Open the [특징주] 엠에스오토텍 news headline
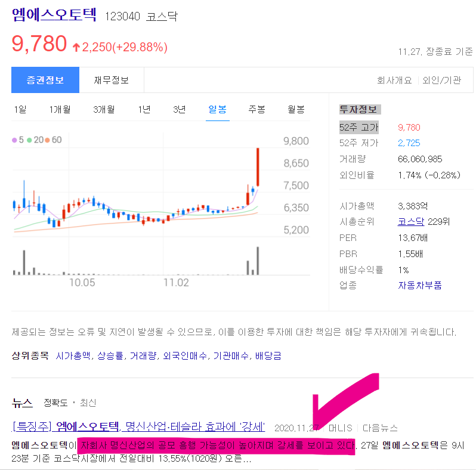 tap(138, 427)
